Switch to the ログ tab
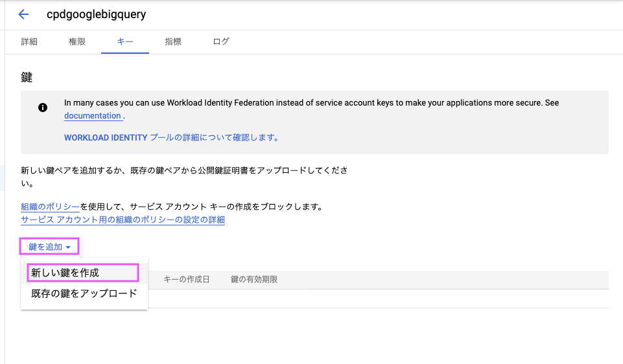 click(x=221, y=41)
